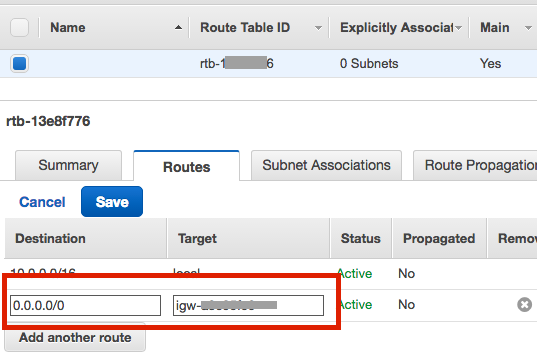Uncheck the selected route table row checkbox

pyautogui.click(x=20, y=63)
